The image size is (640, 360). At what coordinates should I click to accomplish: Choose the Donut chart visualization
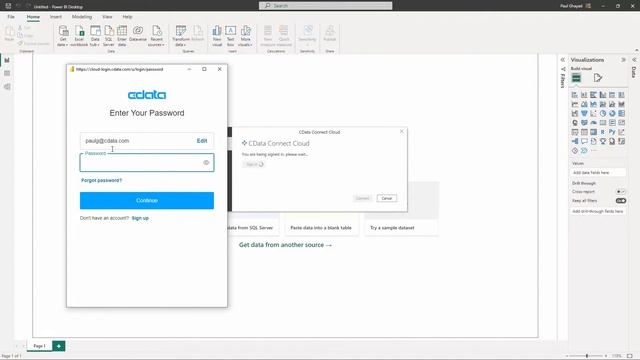click(x=612, y=113)
